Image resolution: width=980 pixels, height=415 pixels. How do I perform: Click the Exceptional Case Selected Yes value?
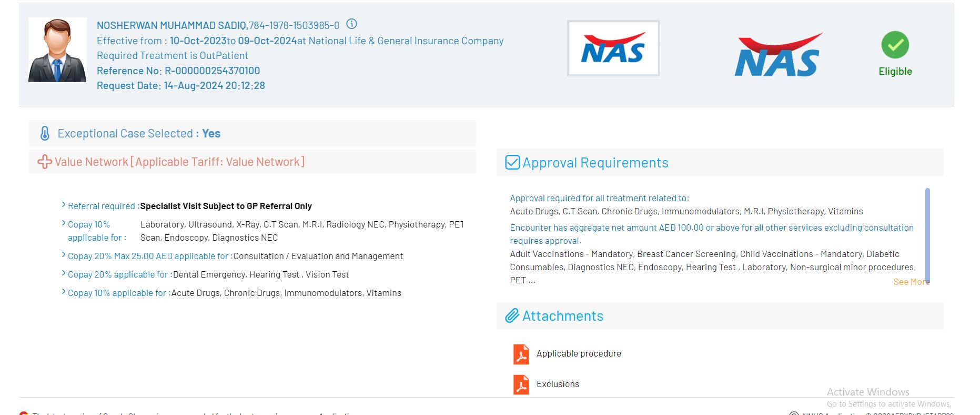(x=211, y=133)
